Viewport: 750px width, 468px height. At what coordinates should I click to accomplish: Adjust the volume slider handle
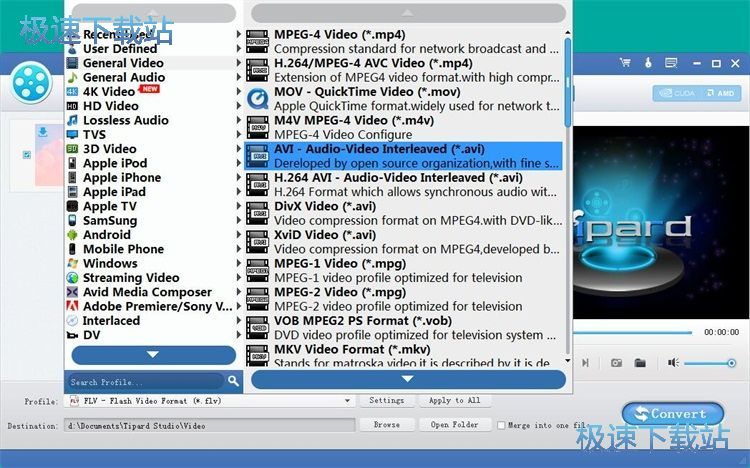(x=731, y=363)
